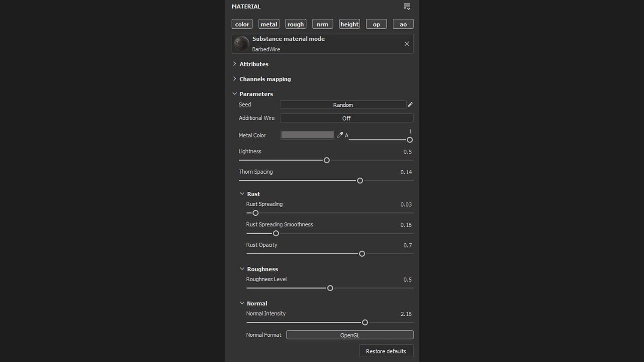The height and width of the screenshot is (362, 644).
Task: Click the pencil icon beside Seed
Action: 410,105
